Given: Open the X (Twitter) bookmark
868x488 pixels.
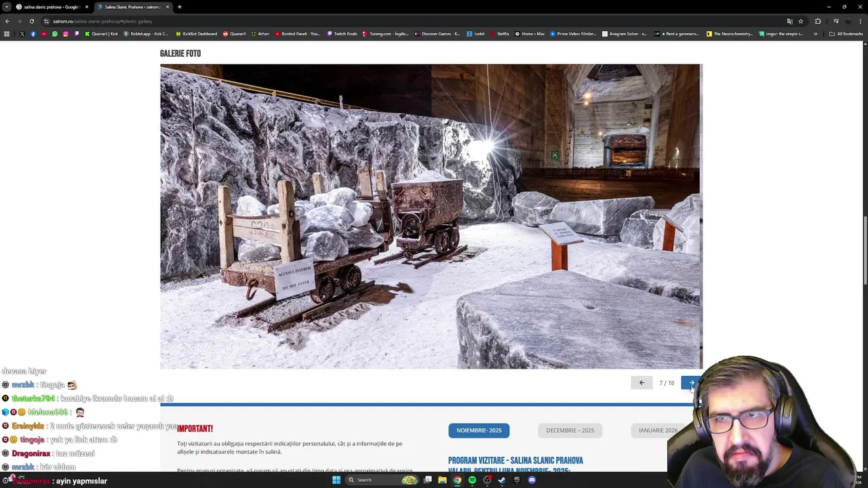Looking at the screenshot, I should (22, 33).
